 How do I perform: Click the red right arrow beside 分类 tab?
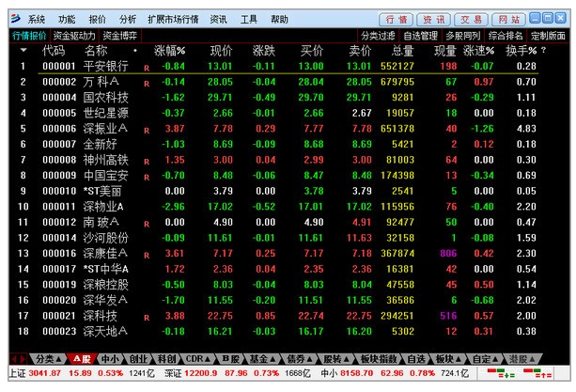[23, 358]
